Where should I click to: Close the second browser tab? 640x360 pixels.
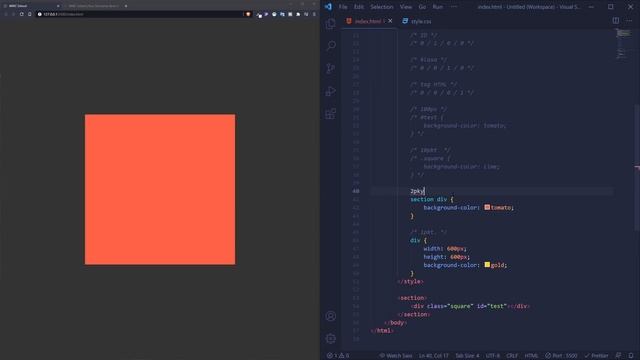click(126, 6)
